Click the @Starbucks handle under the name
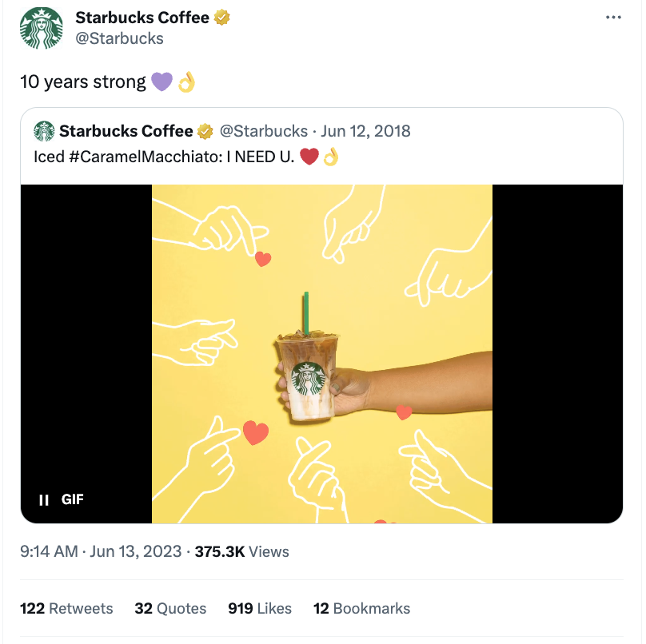This screenshot has height=644, width=646. click(119, 38)
